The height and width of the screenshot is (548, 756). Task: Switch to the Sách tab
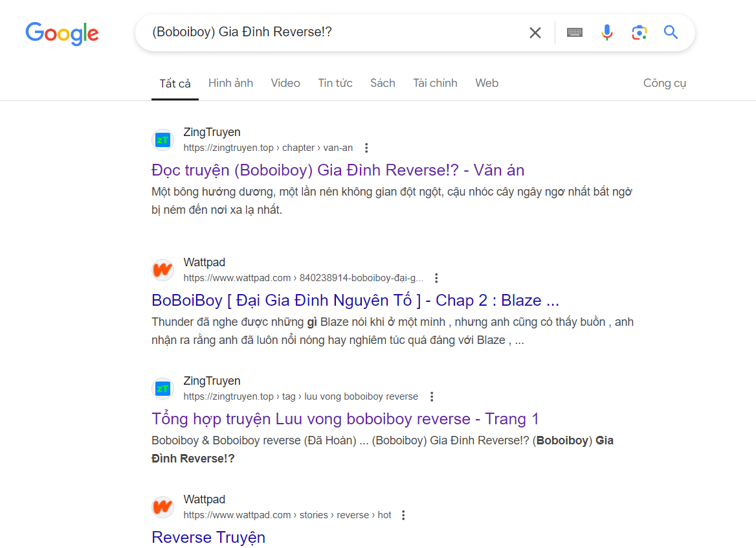(383, 83)
